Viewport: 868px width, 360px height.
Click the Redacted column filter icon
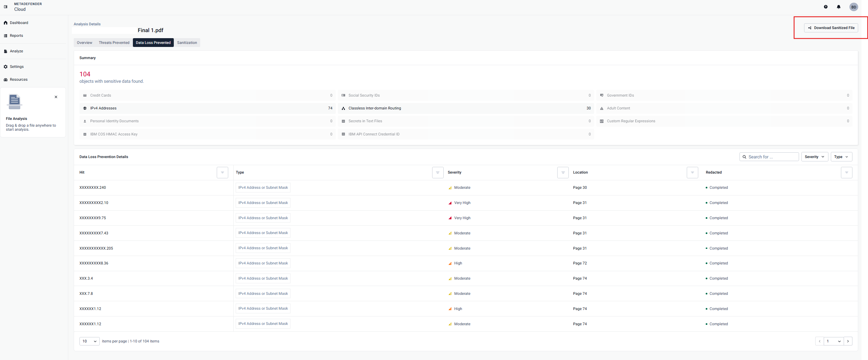(x=846, y=173)
